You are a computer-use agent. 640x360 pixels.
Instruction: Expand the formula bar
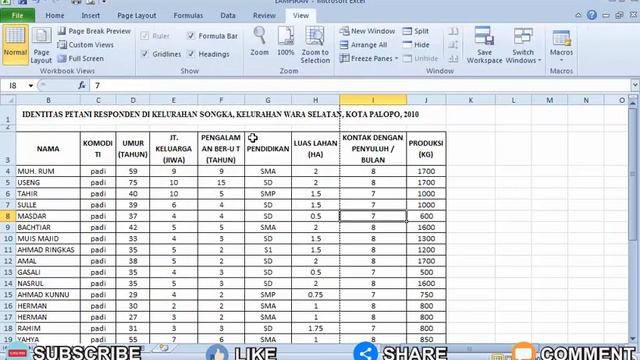pos(635,85)
